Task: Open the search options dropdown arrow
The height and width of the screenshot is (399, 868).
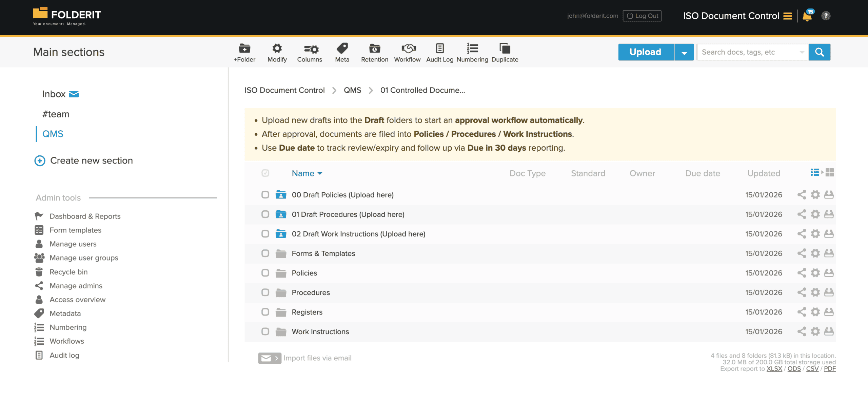Action: pos(802,52)
